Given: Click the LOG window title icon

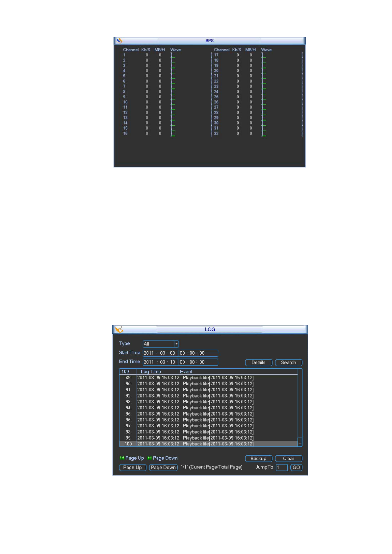Looking at the screenshot, I should click(119, 329).
